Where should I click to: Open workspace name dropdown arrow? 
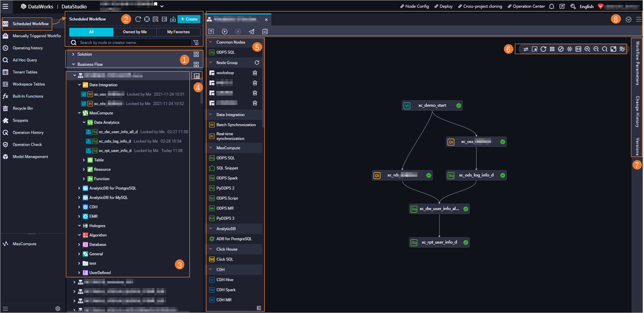(x=162, y=6)
